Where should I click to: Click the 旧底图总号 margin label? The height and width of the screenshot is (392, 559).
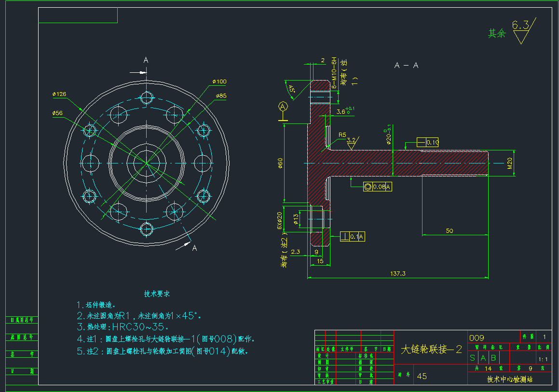(x=22, y=320)
